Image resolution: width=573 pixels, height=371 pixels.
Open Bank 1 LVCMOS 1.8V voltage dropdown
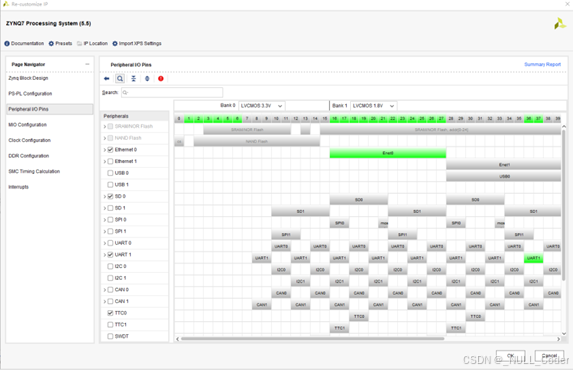[374, 106]
